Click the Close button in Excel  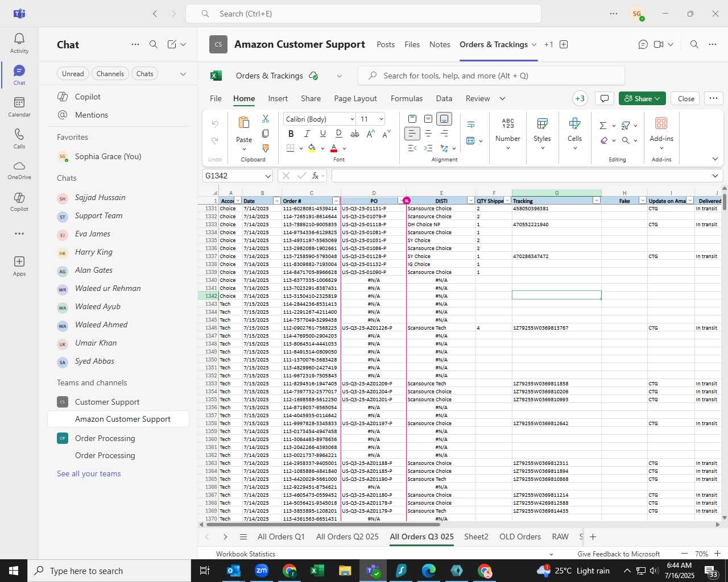(x=686, y=98)
